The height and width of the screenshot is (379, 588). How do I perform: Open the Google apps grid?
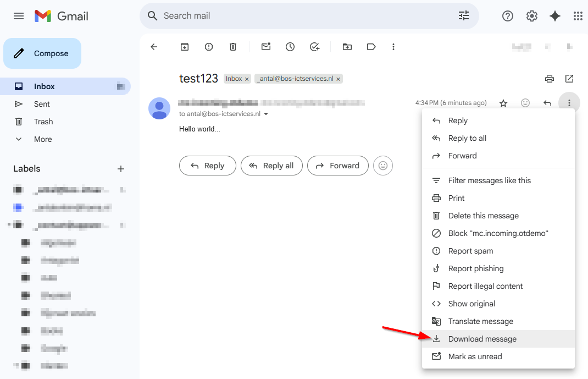pos(578,16)
